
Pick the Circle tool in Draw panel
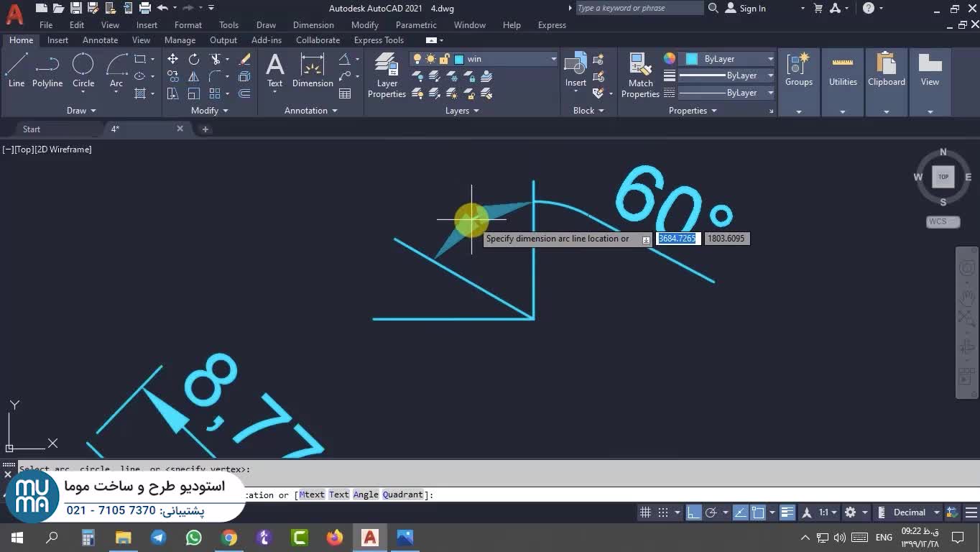tap(83, 70)
